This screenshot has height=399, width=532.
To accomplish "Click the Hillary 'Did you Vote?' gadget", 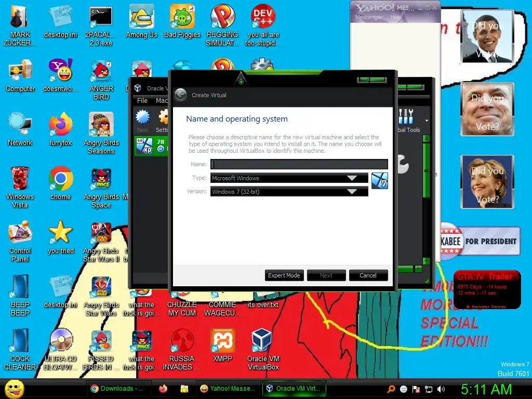I will pos(487,182).
